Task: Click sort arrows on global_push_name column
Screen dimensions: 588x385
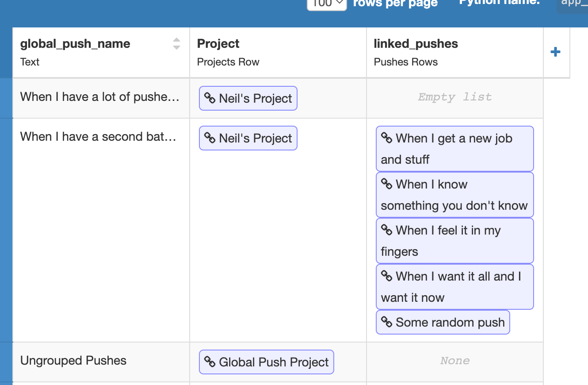Action: (176, 43)
